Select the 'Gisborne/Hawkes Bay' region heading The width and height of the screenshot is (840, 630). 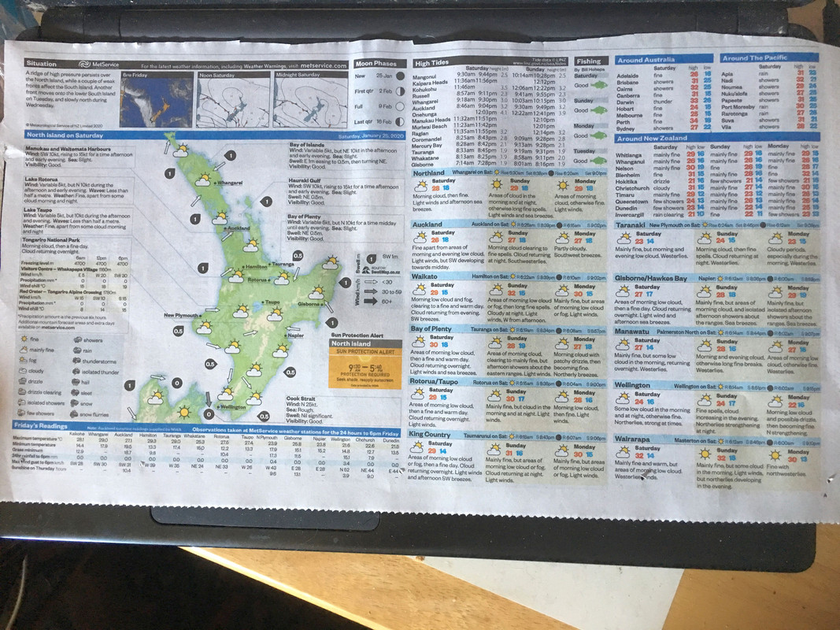(x=651, y=279)
